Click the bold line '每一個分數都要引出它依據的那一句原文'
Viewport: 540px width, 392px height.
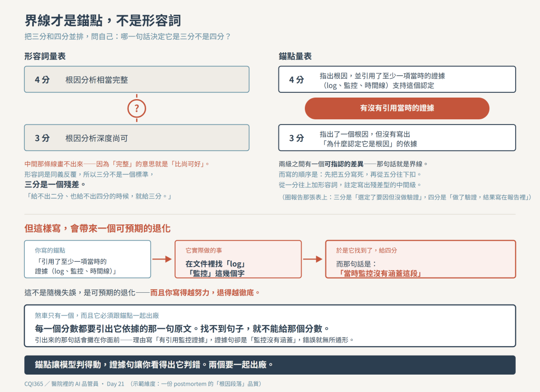(x=182, y=329)
